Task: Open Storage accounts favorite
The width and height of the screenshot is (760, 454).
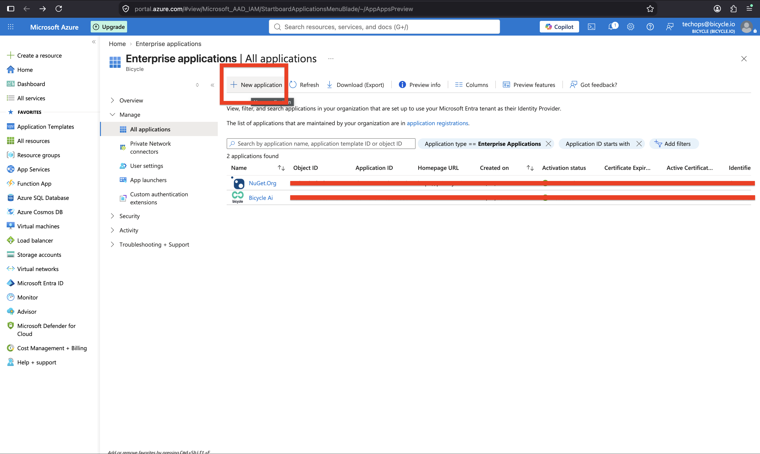Action: (34, 254)
